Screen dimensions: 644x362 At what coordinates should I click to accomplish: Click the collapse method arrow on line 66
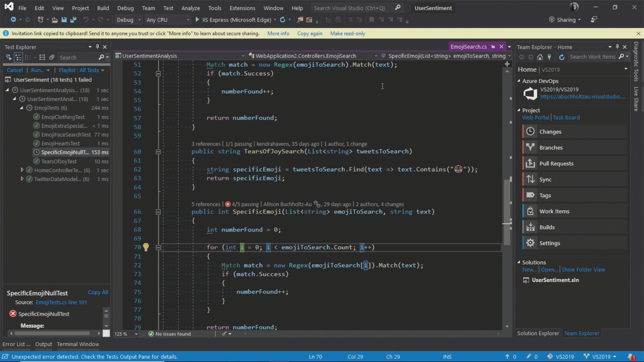[158, 211]
